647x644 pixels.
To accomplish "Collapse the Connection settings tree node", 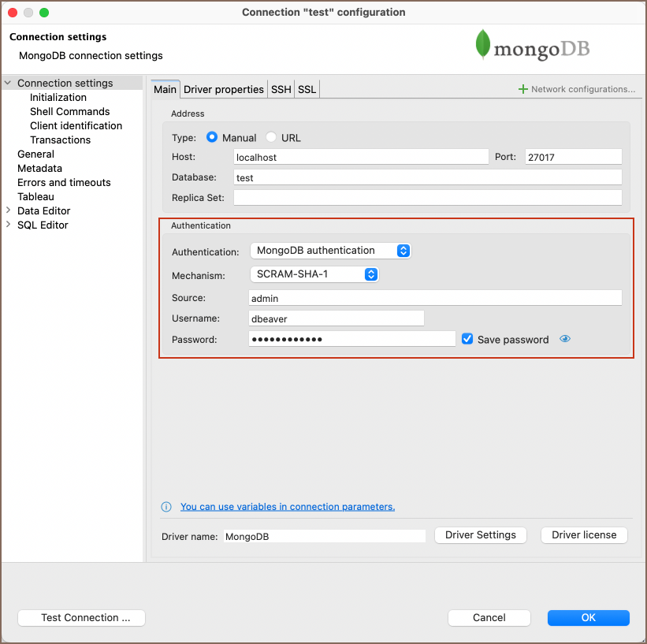I will [x=8, y=83].
